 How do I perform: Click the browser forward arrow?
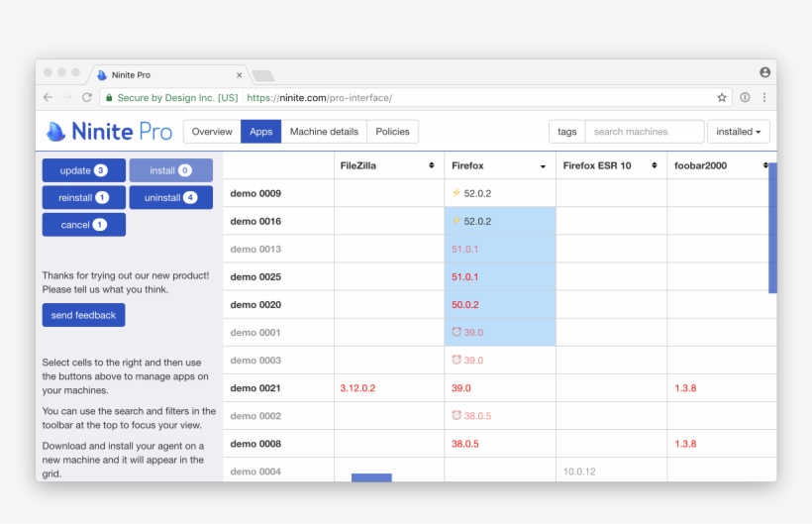pos(67,97)
